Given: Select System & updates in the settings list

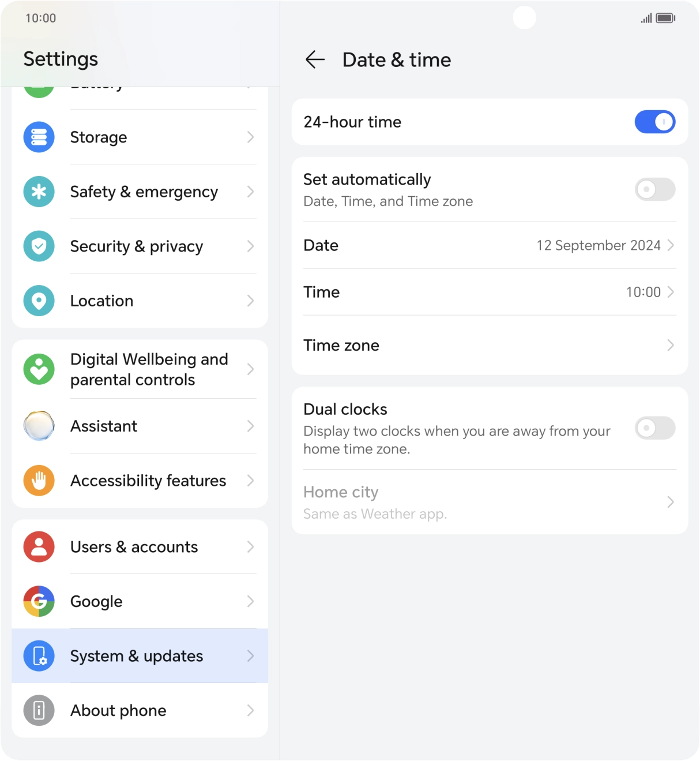Looking at the screenshot, I should coord(140,656).
